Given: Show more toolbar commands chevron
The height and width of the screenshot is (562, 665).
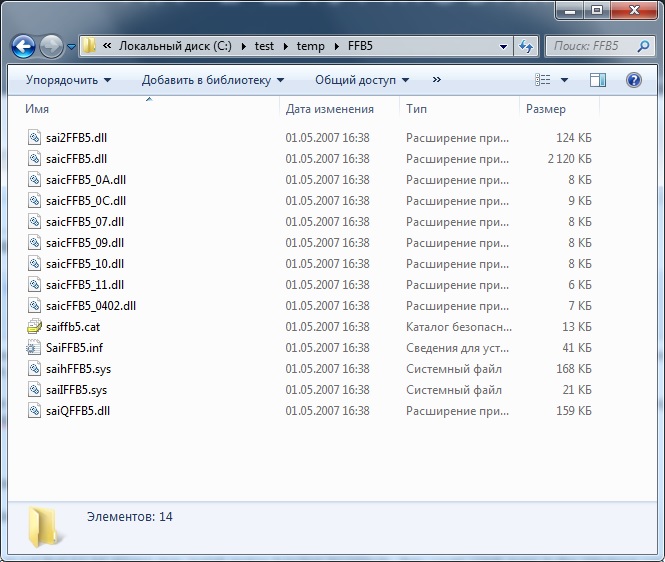Looking at the screenshot, I should pos(436,80).
